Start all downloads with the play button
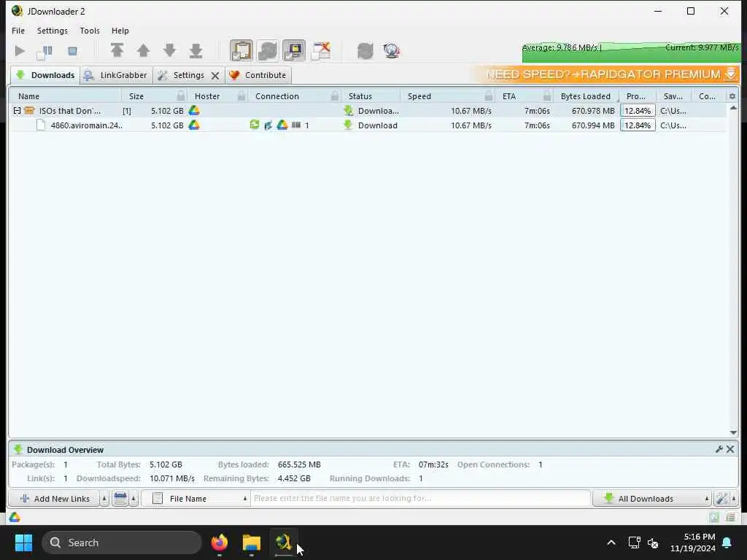This screenshot has height=560, width=747. click(x=20, y=51)
